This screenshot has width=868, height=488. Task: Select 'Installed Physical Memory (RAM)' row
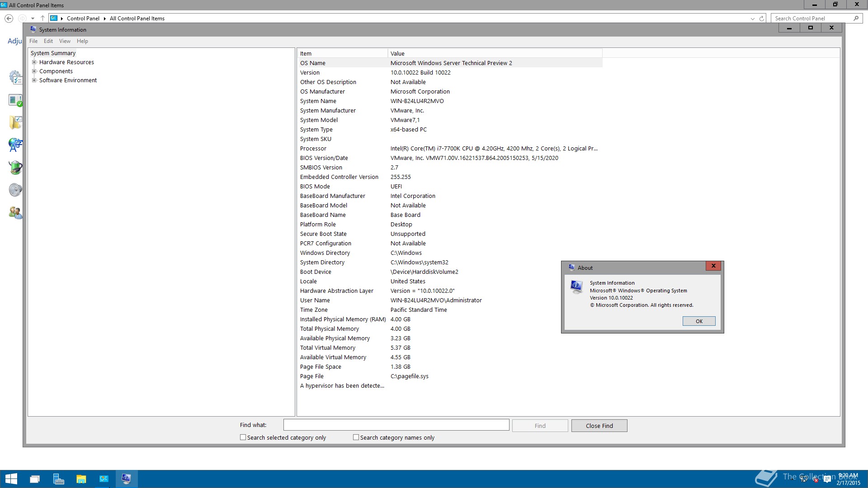(x=450, y=319)
